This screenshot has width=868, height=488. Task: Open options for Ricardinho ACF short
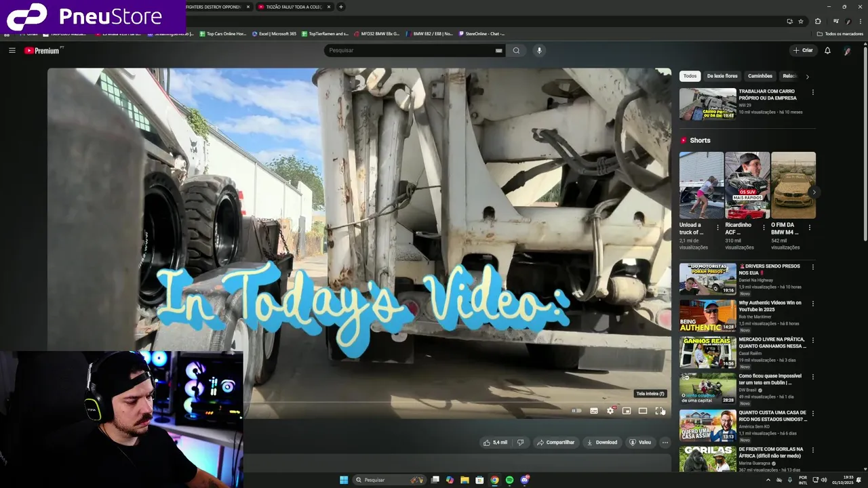(x=764, y=228)
